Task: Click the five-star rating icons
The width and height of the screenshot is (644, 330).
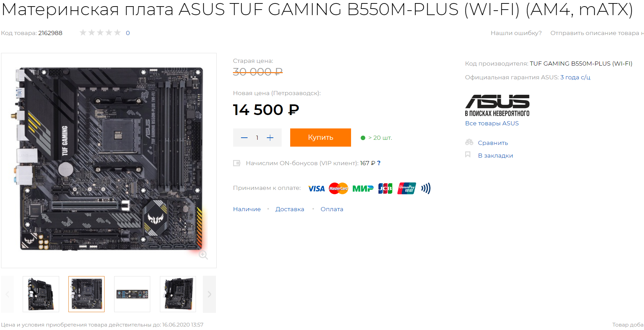Action: (100, 33)
